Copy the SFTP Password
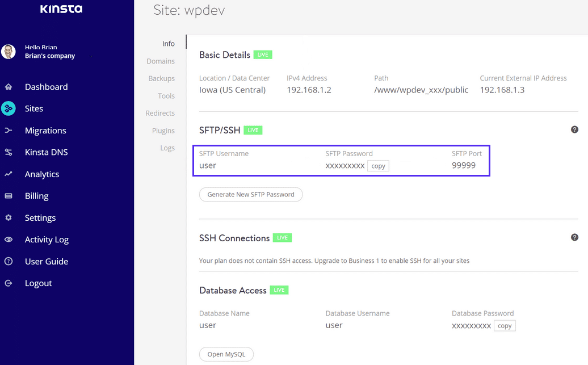The width and height of the screenshot is (588, 365). point(378,166)
